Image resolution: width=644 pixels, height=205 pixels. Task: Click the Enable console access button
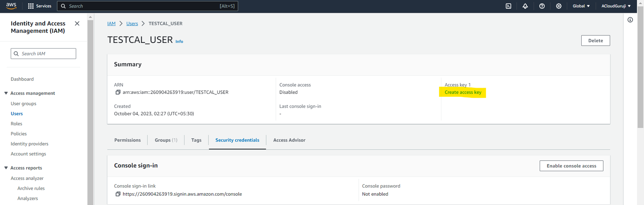tap(571, 166)
